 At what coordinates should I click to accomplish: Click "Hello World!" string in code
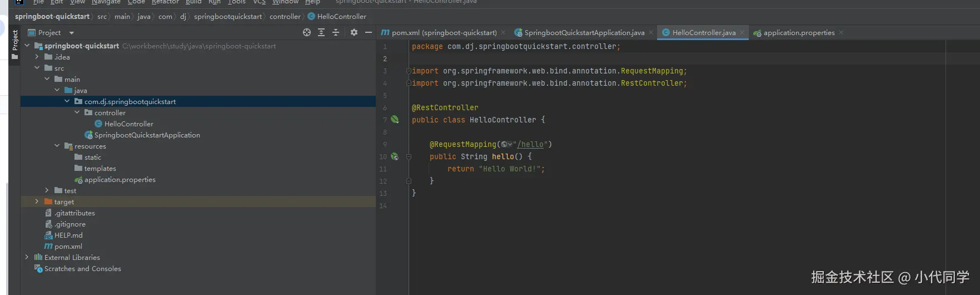point(509,169)
